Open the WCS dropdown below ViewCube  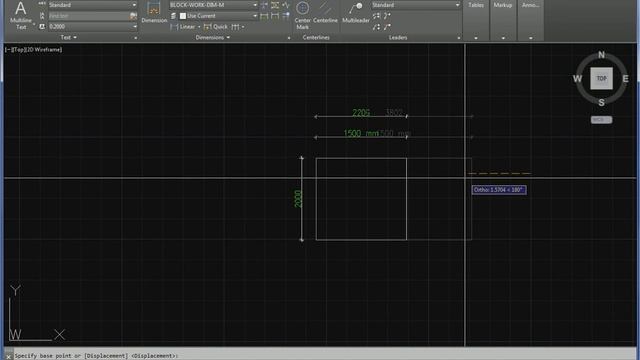[601, 120]
